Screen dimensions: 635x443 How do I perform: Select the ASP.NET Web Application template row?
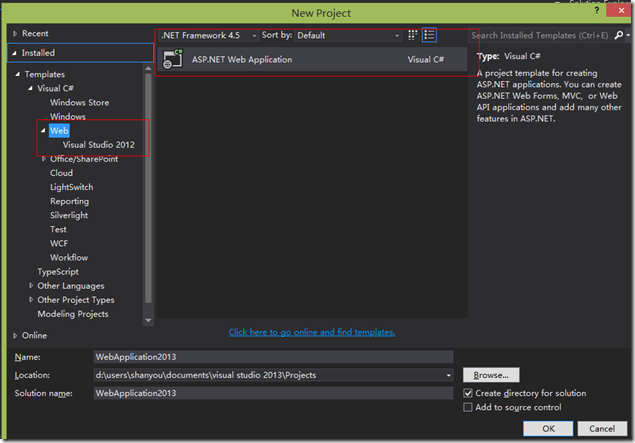pyautogui.click(x=312, y=59)
